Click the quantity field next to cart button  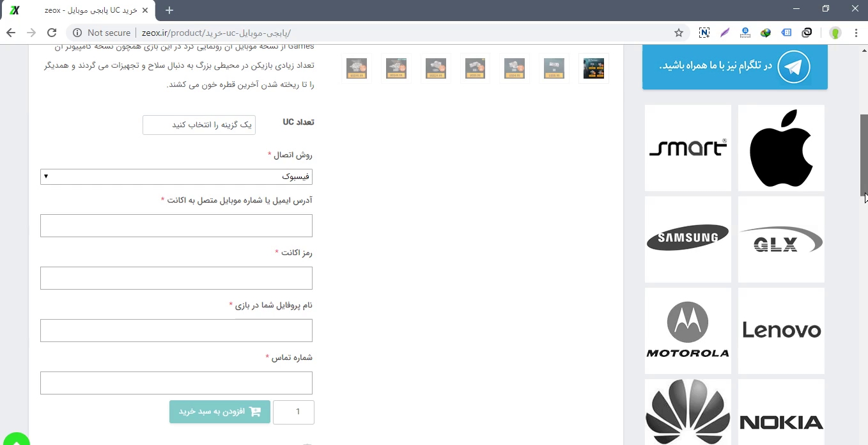[x=293, y=412]
